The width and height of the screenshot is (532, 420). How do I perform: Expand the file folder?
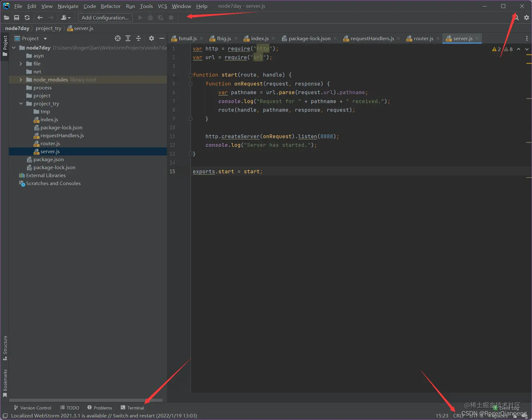point(21,64)
